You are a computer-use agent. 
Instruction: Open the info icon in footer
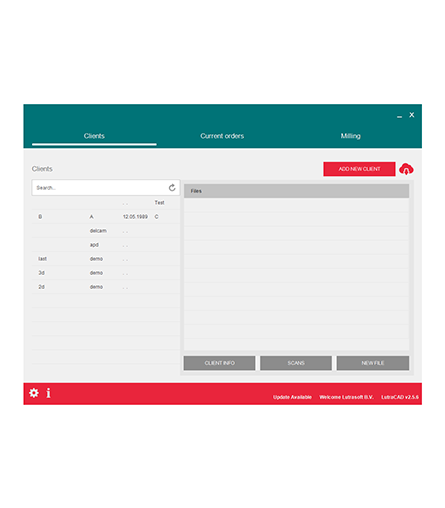(x=49, y=393)
